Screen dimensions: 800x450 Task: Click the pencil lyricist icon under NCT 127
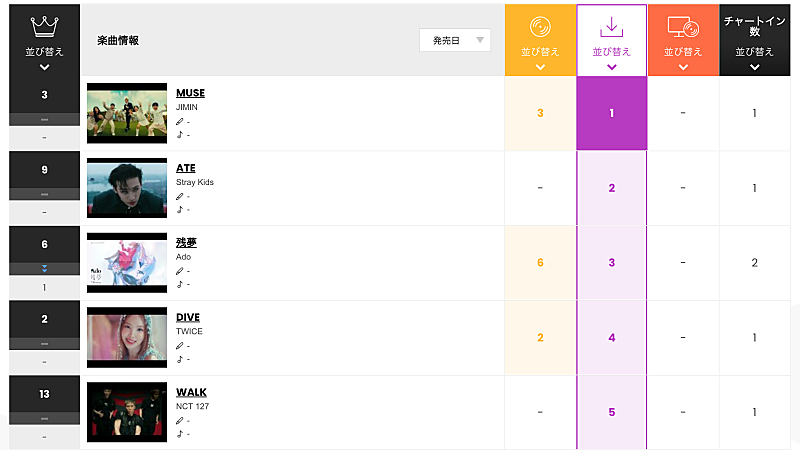pyautogui.click(x=180, y=421)
